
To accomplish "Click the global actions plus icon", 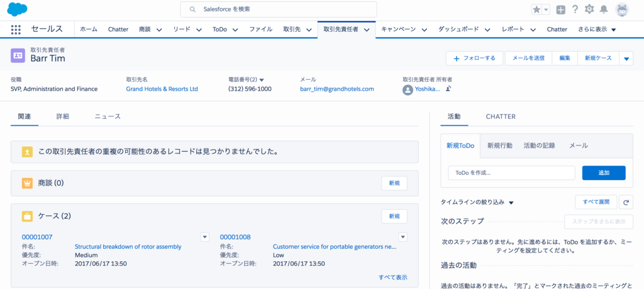I will tap(560, 9).
